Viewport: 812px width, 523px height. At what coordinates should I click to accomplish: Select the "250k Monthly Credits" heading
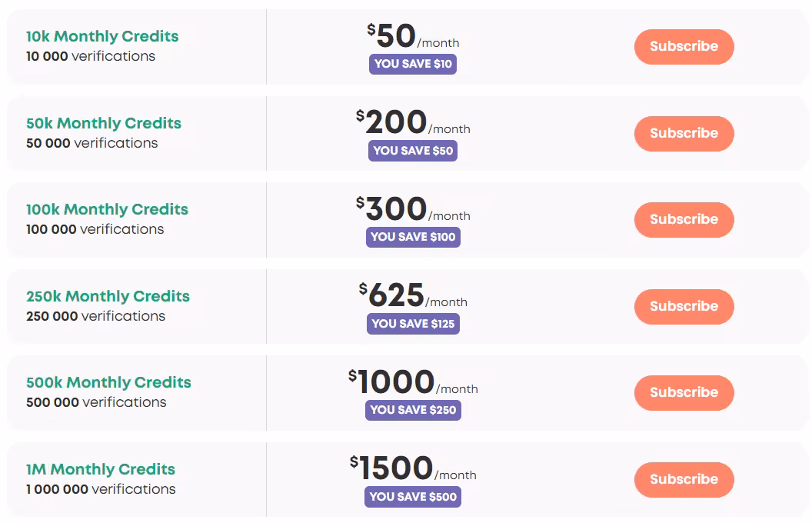point(108,296)
